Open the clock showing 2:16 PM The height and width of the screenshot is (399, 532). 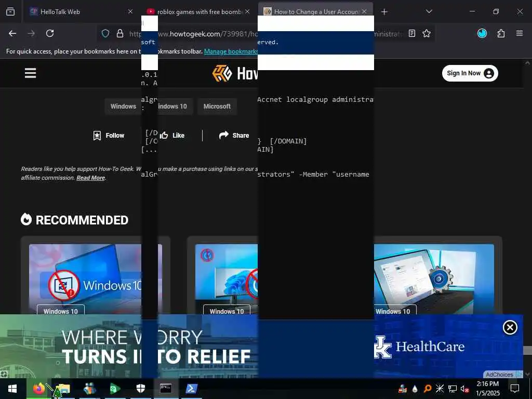click(487, 389)
